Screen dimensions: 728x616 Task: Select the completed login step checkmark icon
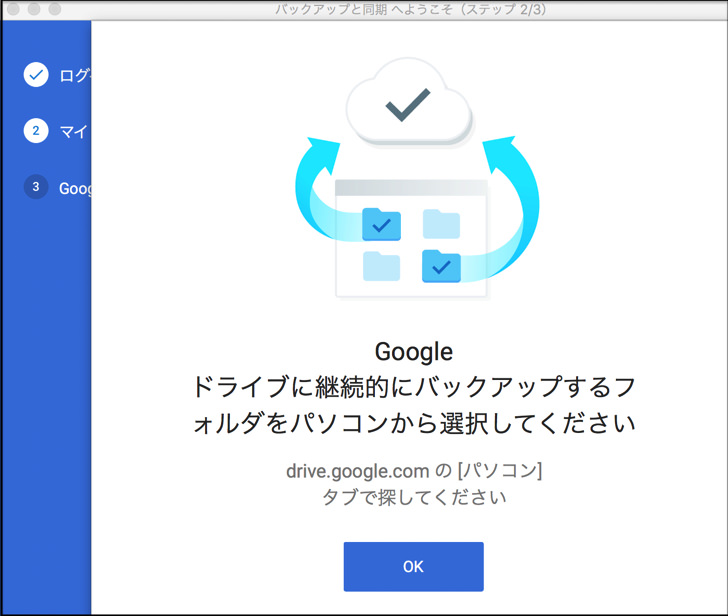tap(36, 74)
